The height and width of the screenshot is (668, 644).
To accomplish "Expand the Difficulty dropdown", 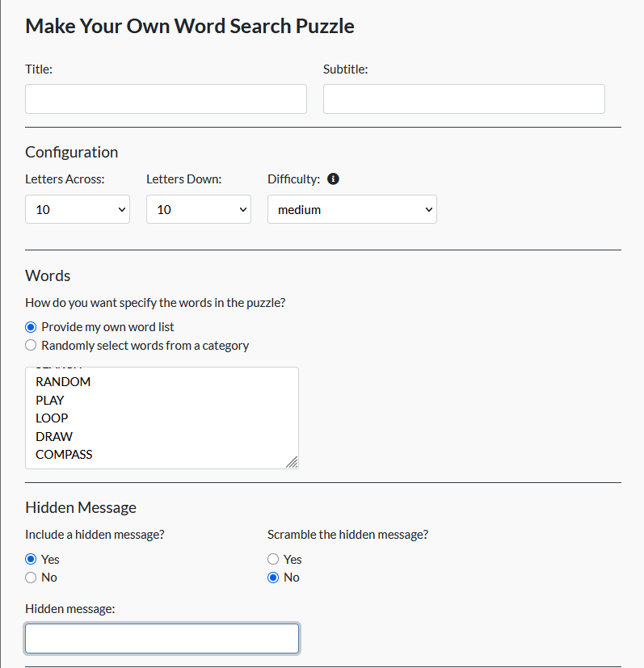I will (x=352, y=209).
